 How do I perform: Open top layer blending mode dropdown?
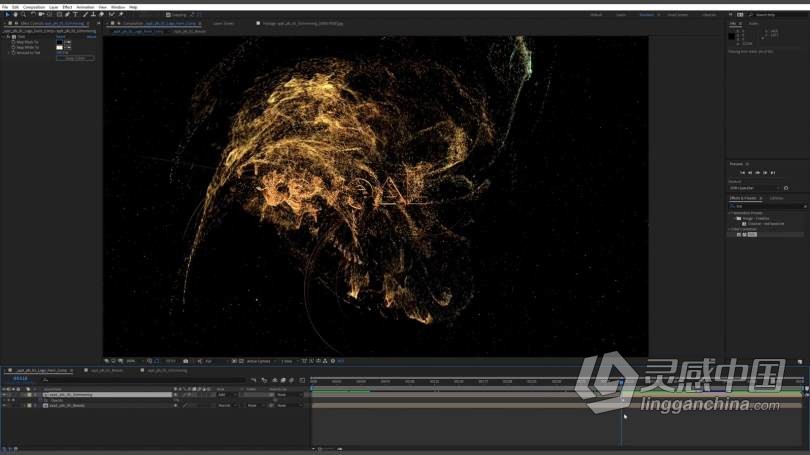point(227,395)
